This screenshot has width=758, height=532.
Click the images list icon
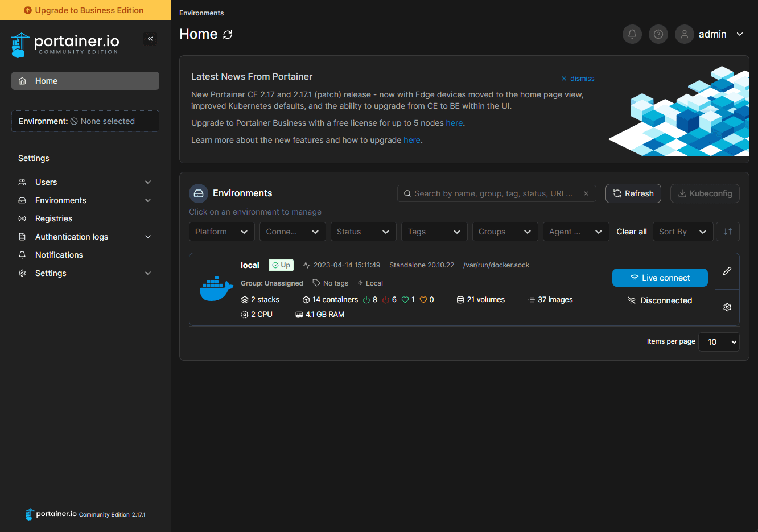(x=532, y=300)
